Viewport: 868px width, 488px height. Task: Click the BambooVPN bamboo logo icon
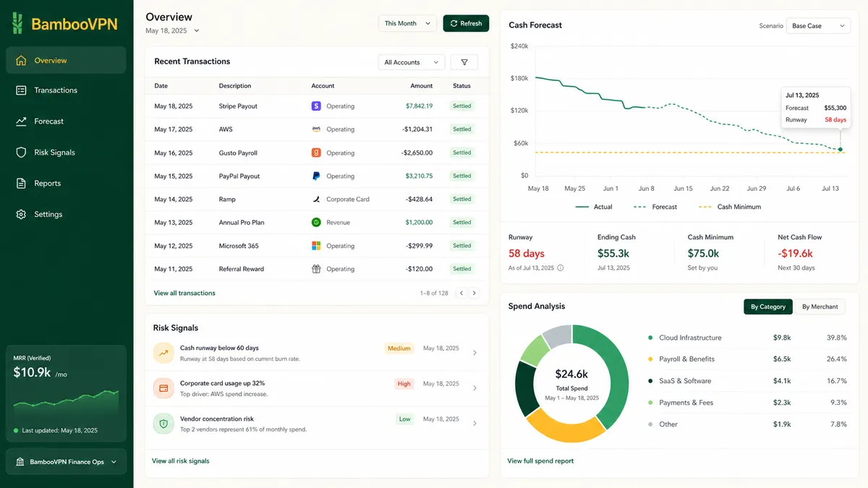tap(17, 23)
